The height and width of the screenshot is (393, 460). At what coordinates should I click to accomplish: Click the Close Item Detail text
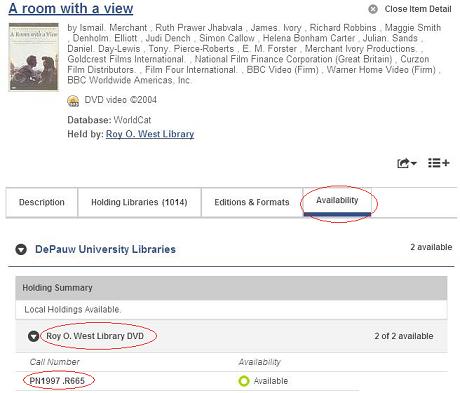pyautogui.click(x=418, y=9)
